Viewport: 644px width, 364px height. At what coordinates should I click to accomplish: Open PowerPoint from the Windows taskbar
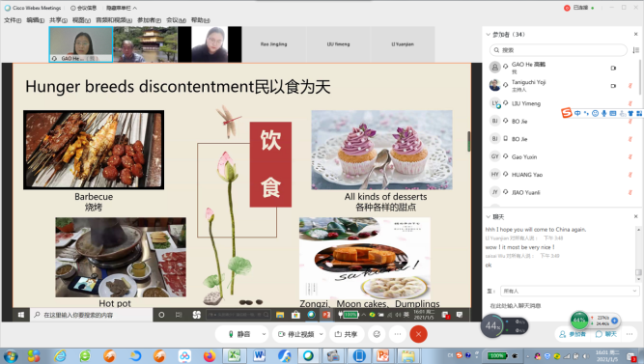pyautogui.click(x=382, y=355)
